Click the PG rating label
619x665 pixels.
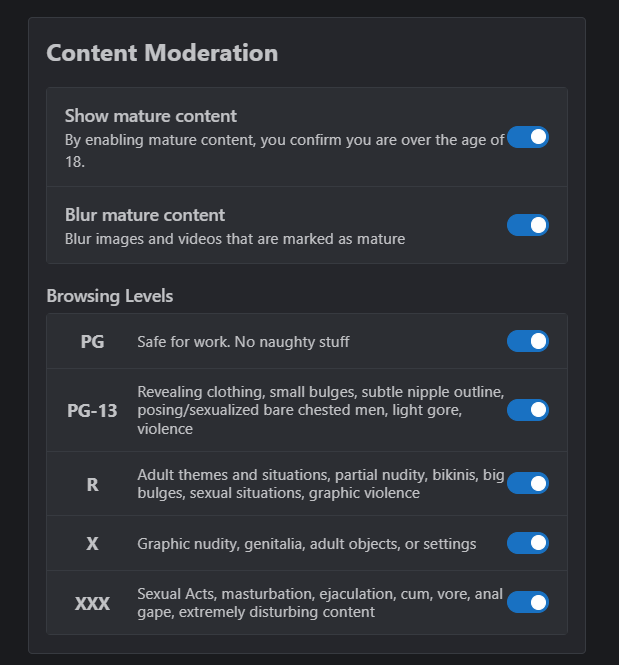point(92,342)
